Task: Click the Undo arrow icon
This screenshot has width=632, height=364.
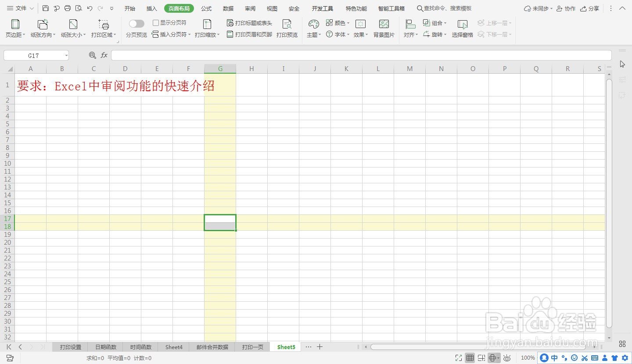Action: coord(90,8)
